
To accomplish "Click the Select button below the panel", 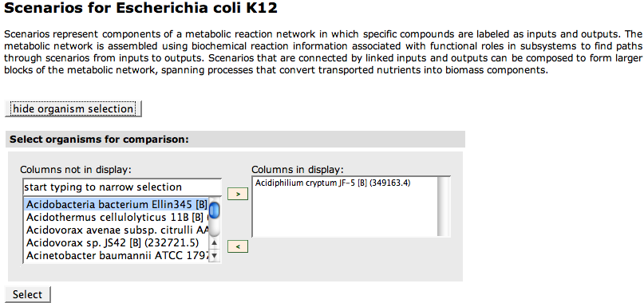I will tap(27, 294).
